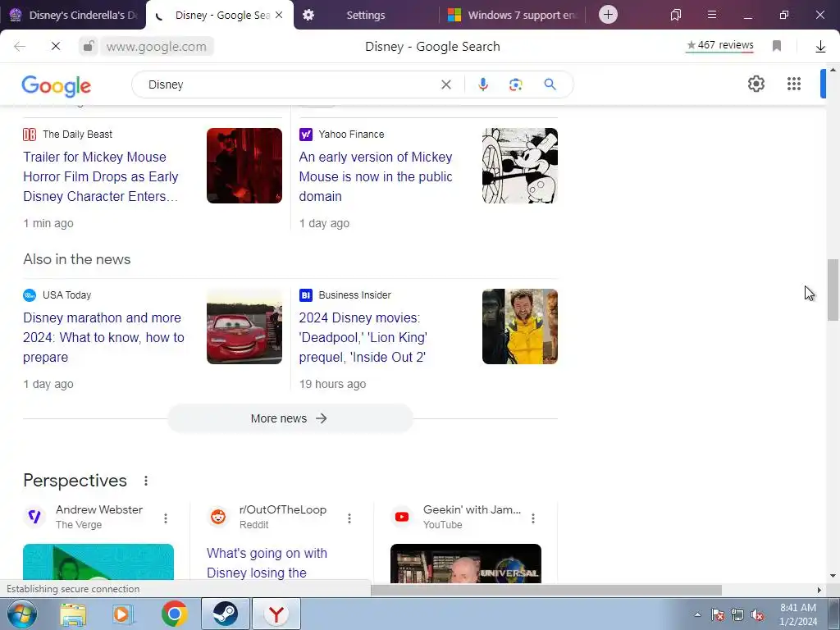The height and width of the screenshot is (630, 840).
Task: Open Trailer for Mickey Mouse Horror Film article
Action: coord(101,177)
